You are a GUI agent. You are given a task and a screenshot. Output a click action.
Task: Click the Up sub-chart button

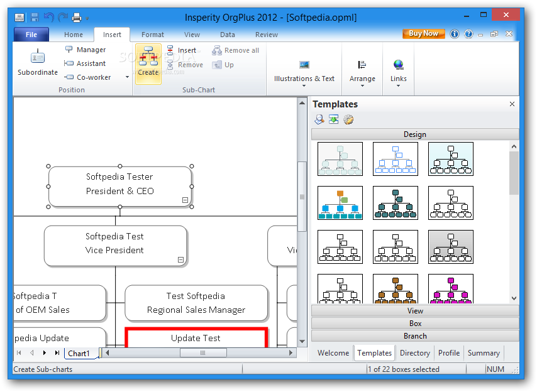223,65
